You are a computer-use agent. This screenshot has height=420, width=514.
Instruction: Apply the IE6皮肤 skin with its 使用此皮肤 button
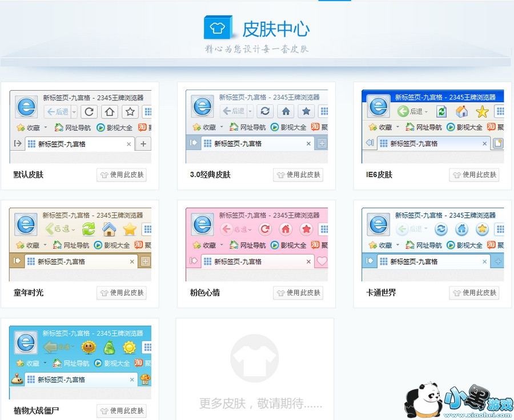474,175
